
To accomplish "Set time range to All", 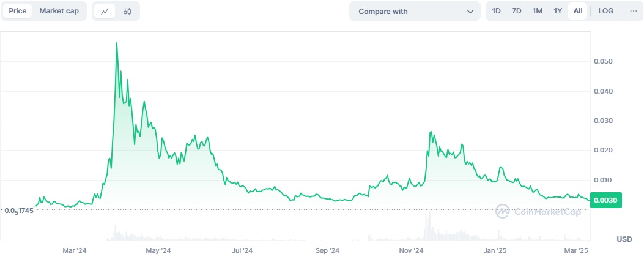I will 577,11.
